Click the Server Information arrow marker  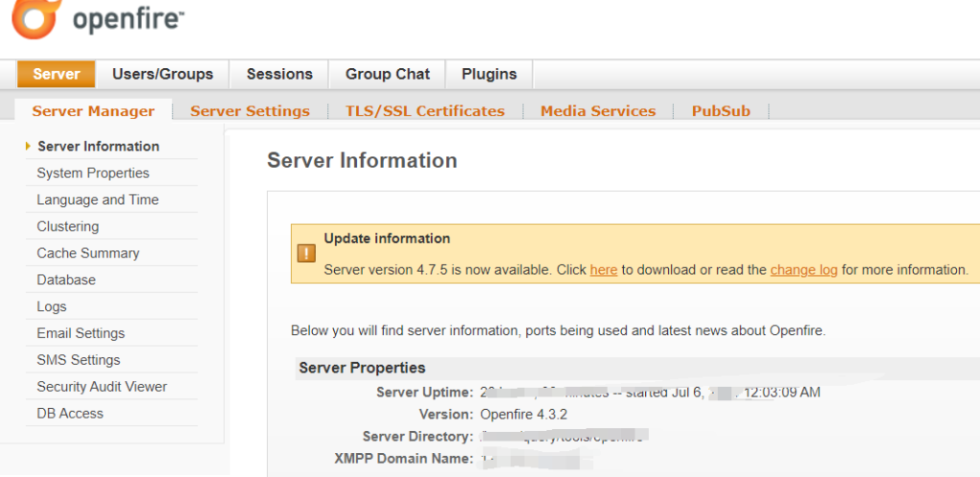coord(28,147)
